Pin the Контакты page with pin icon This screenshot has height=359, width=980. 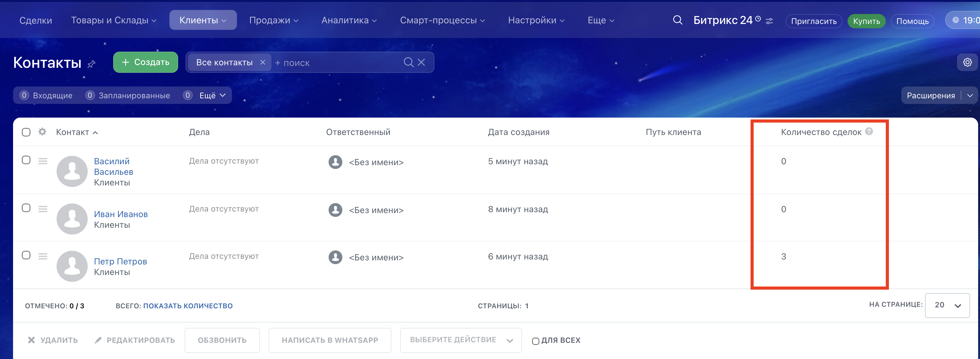[91, 63]
